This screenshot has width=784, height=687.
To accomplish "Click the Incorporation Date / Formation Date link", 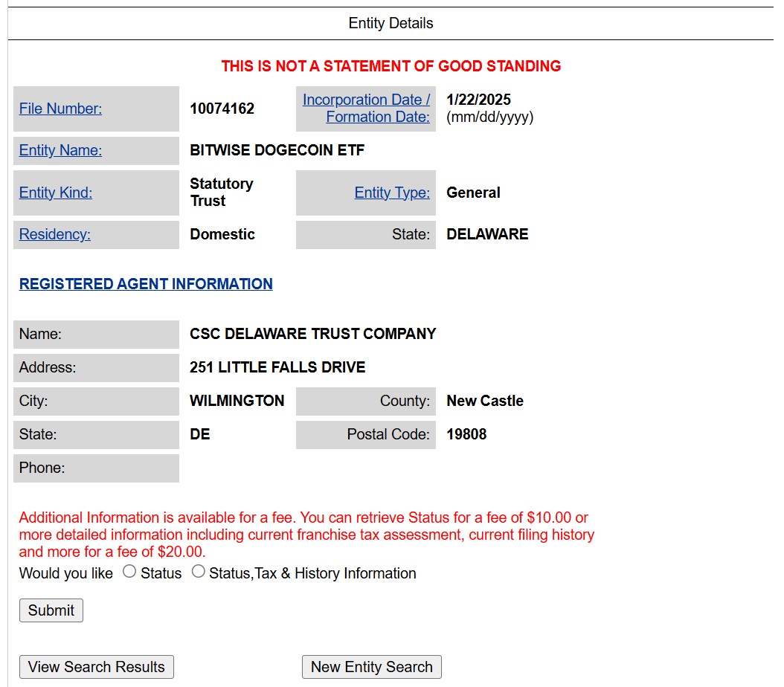I will 366,109.
